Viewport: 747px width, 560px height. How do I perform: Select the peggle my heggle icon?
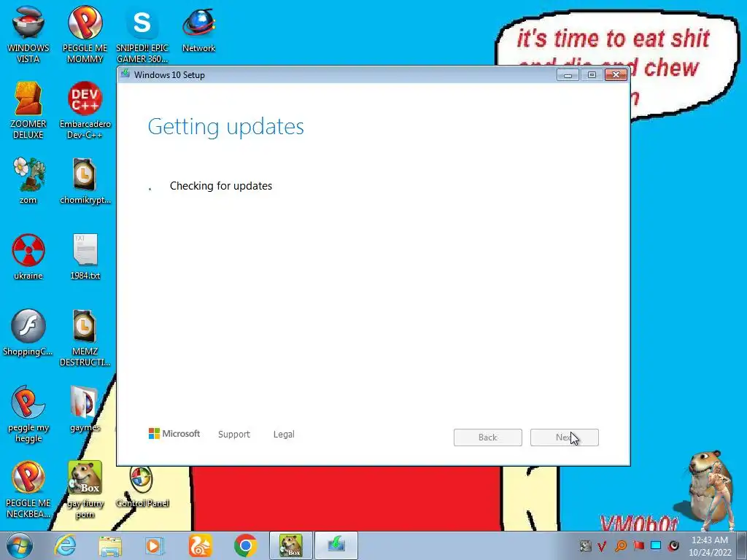coord(28,414)
